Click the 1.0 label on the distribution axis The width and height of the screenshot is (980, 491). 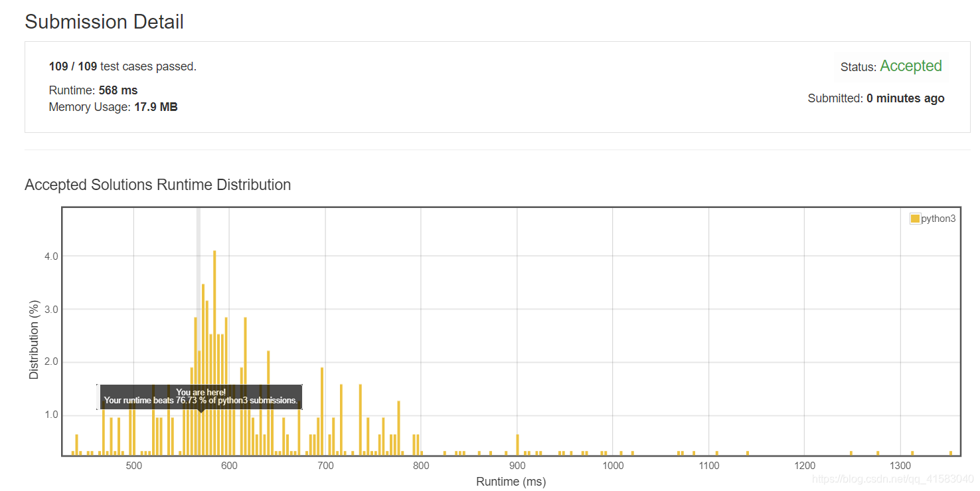51,415
